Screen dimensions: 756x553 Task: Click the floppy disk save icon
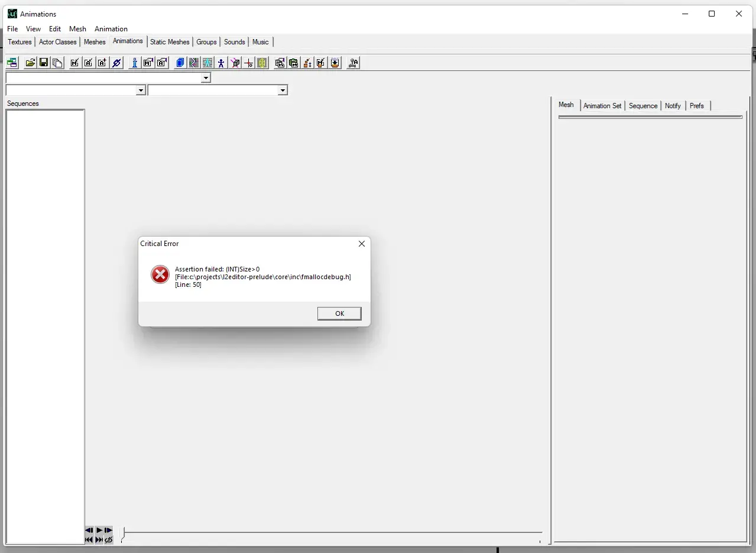pyautogui.click(x=44, y=63)
